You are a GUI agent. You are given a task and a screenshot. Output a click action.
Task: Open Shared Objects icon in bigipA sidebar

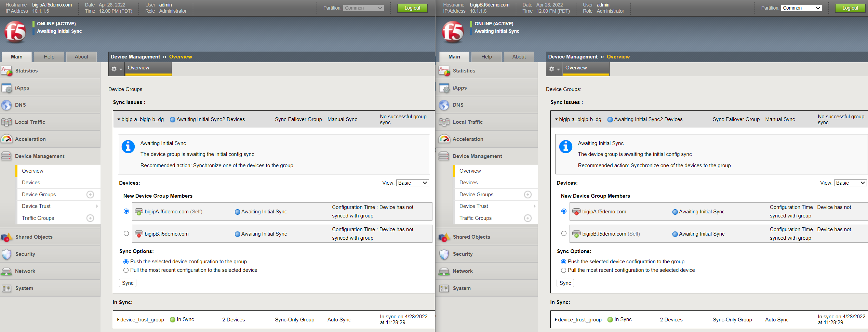tap(6, 237)
